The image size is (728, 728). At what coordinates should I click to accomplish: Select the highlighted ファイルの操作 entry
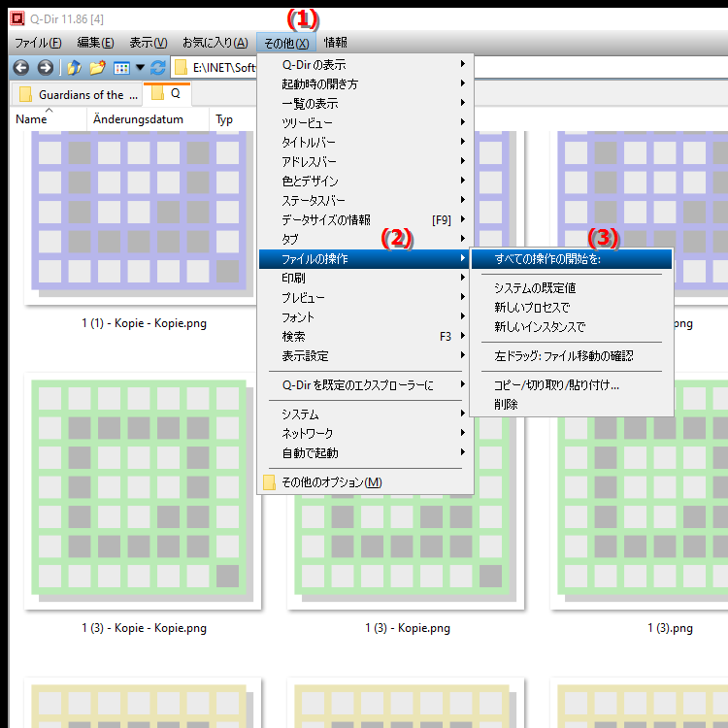[x=364, y=259]
